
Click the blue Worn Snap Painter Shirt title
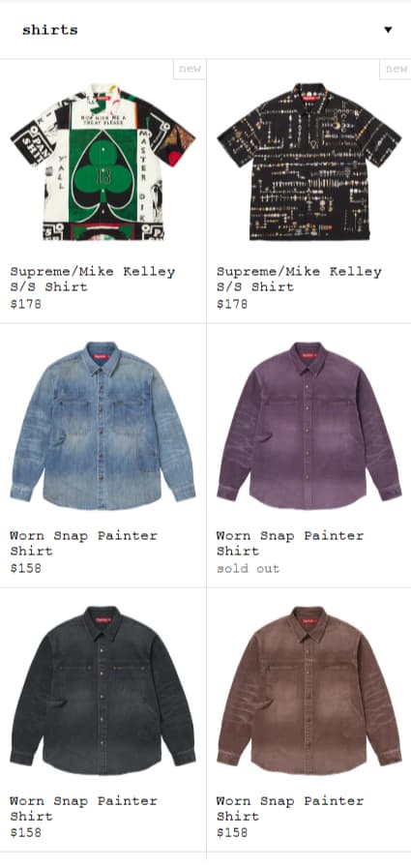click(83, 543)
